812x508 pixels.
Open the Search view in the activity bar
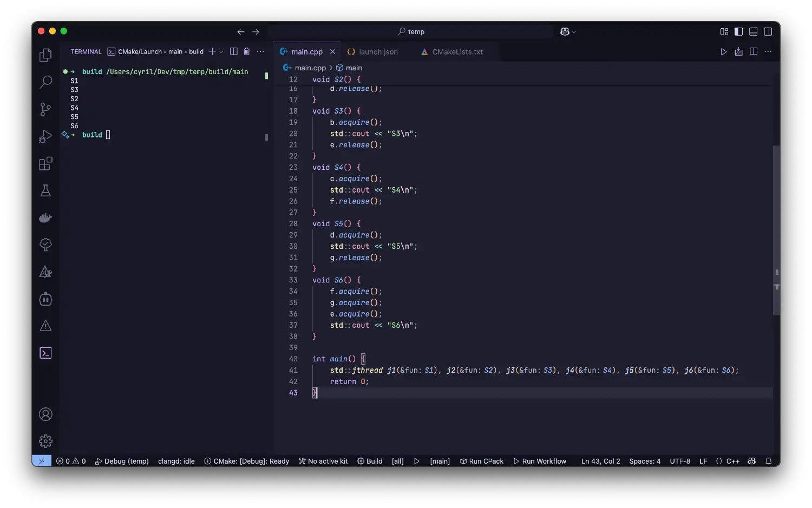coord(46,82)
